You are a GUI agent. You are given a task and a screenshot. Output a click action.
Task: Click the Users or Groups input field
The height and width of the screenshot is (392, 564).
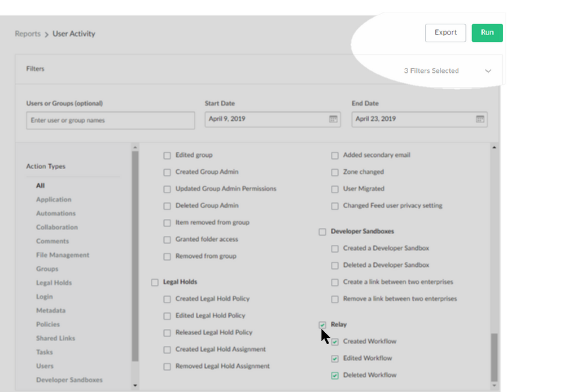(110, 120)
